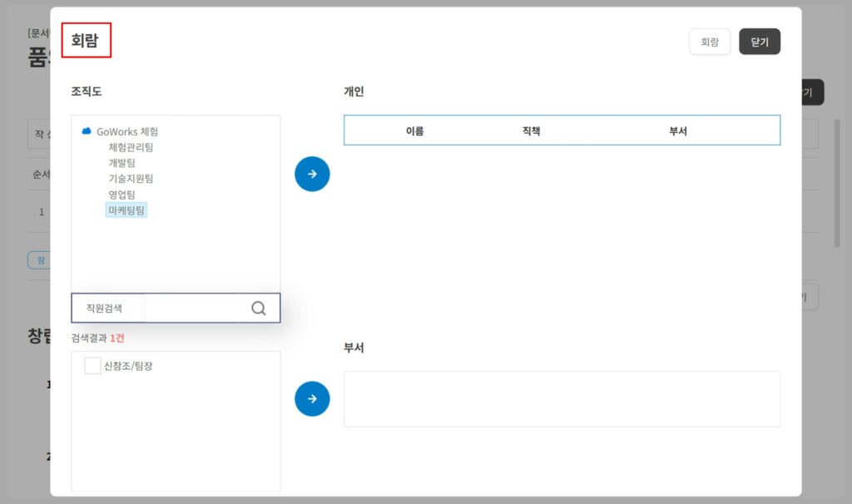
Task: Select 체험관리팀 in the org tree
Action: coord(131,147)
